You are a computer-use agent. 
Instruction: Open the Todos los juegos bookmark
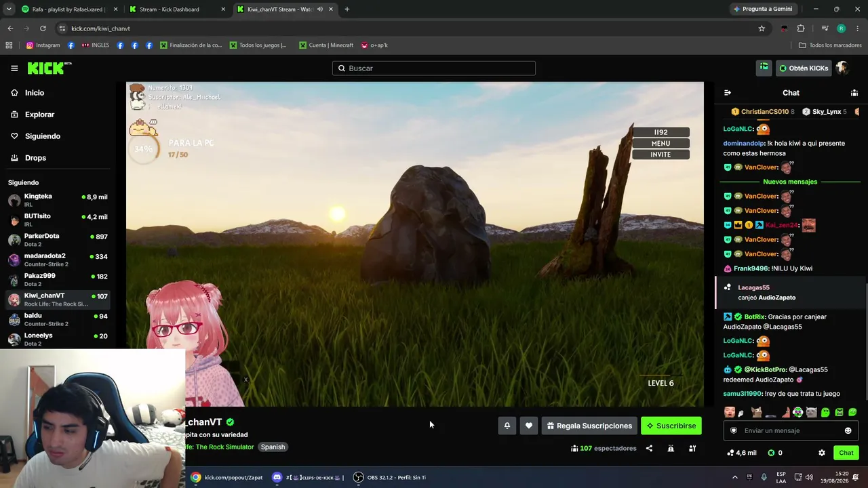coord(258,45)
